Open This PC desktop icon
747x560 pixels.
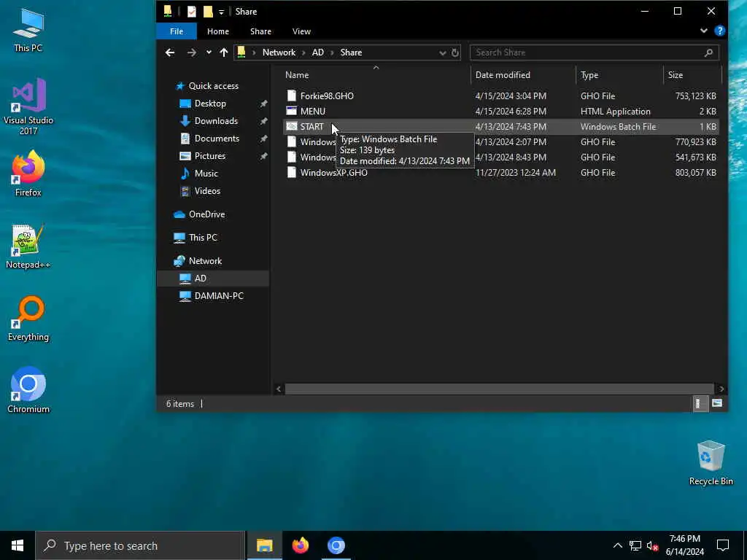click(x=28, y=31)
